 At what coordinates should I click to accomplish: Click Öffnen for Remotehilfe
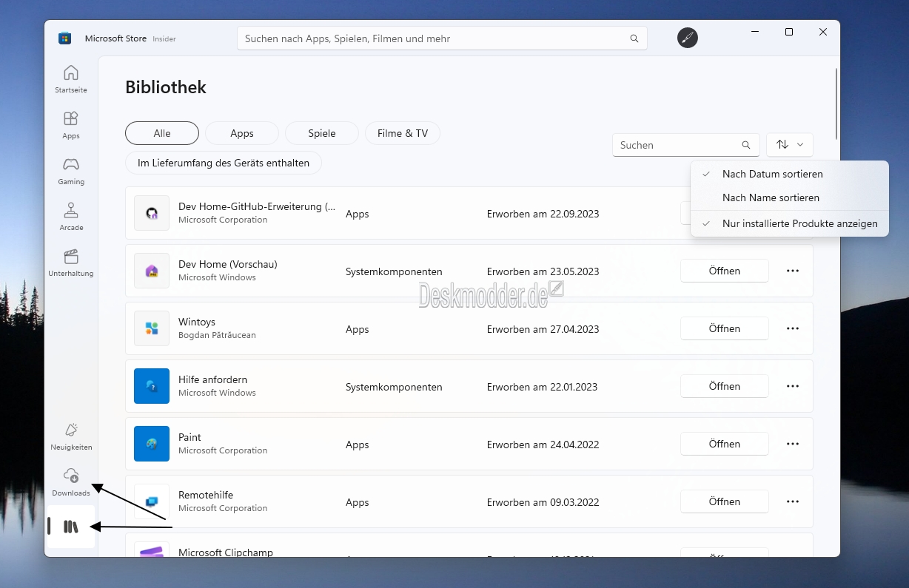(x=724, y=501)
